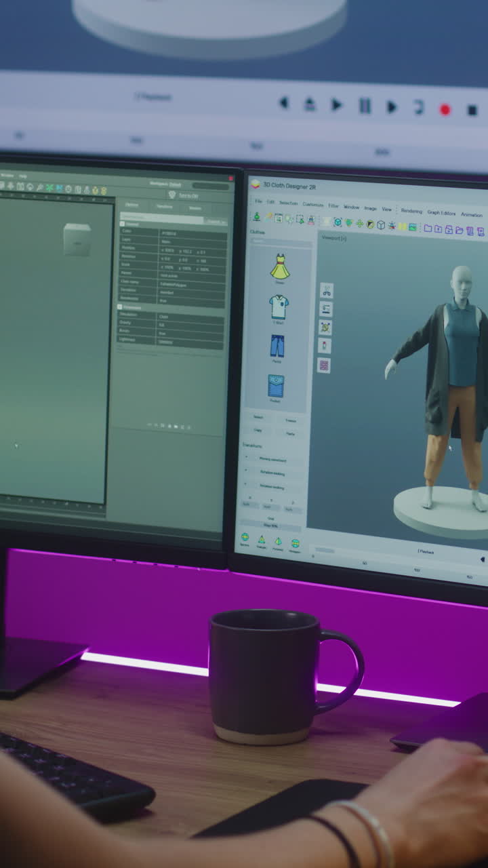Open the Customize menu
The width and height of the screenshot is (488, 868).
[313, 204]
